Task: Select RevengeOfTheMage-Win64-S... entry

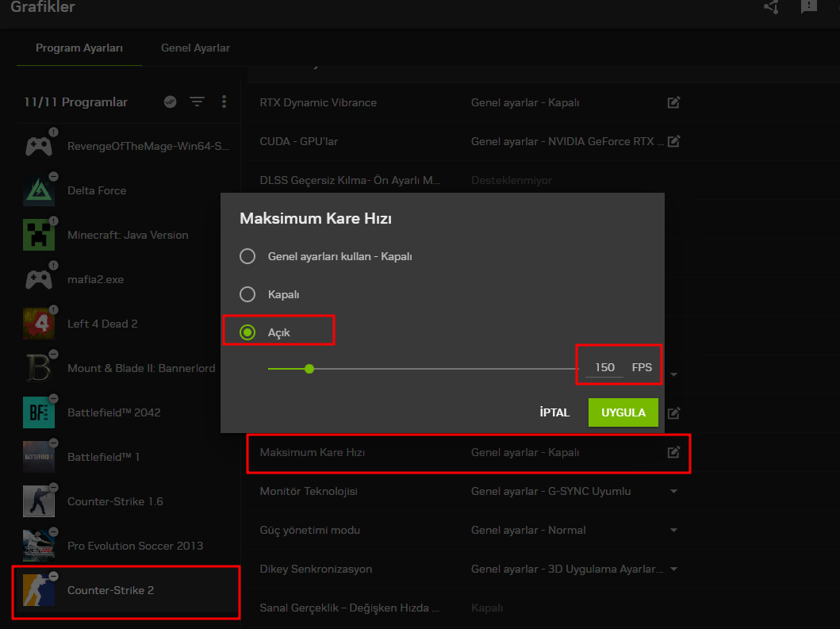Action: [x=128, y=146]
